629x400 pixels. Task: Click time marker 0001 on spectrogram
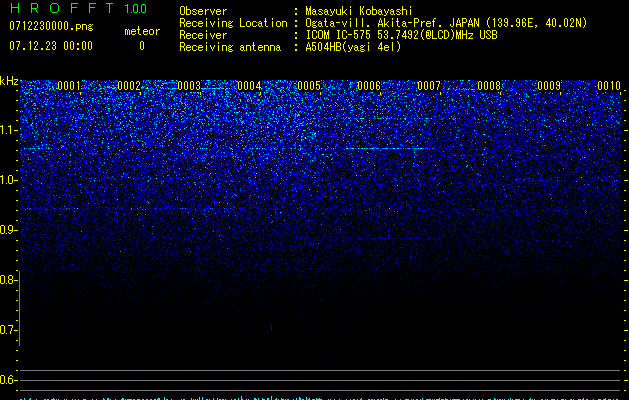pos(69,86)
